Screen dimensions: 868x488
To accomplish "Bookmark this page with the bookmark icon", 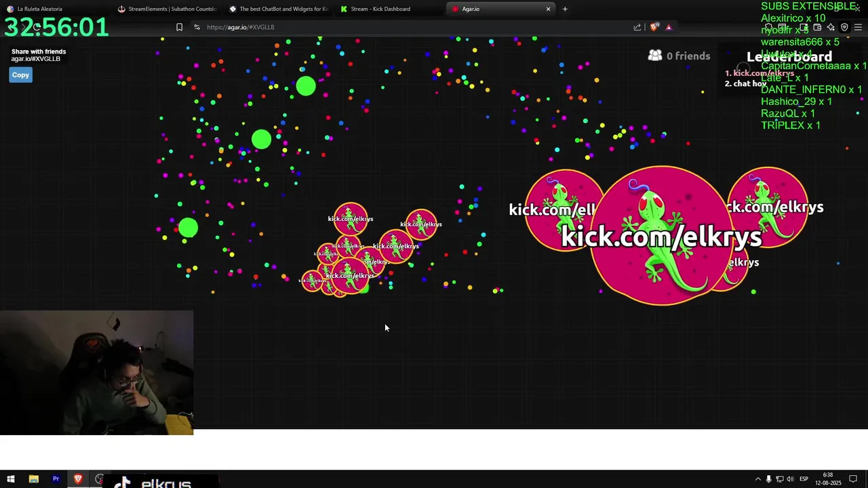I will [179, 27].
